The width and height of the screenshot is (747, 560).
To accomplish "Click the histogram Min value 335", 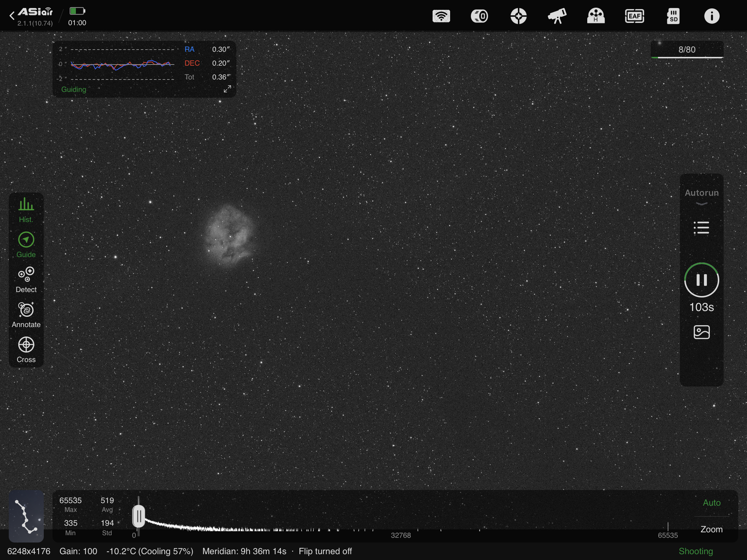I will point(71,523).
